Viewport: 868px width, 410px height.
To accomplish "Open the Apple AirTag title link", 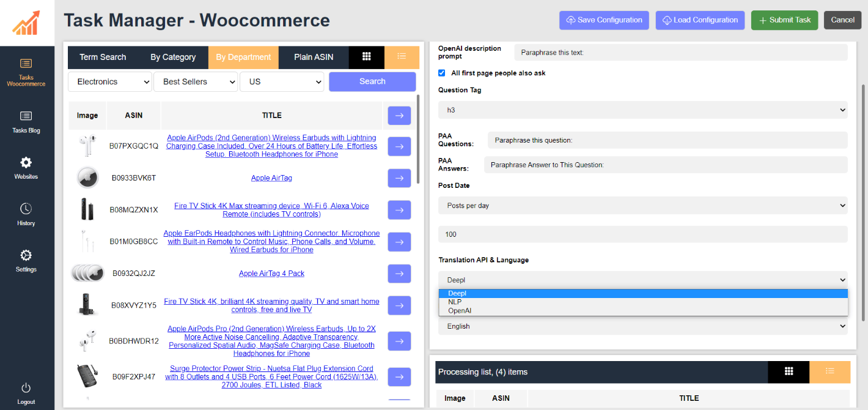I will click(x=271, y=178).
